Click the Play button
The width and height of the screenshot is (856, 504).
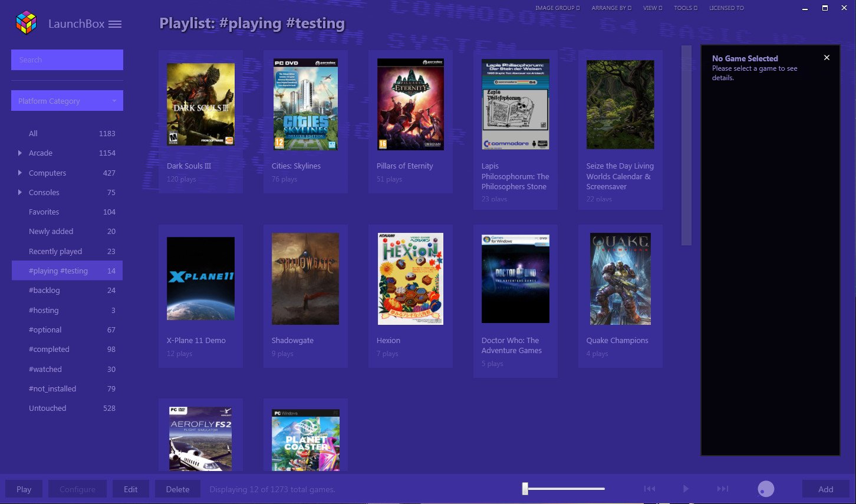24,489
